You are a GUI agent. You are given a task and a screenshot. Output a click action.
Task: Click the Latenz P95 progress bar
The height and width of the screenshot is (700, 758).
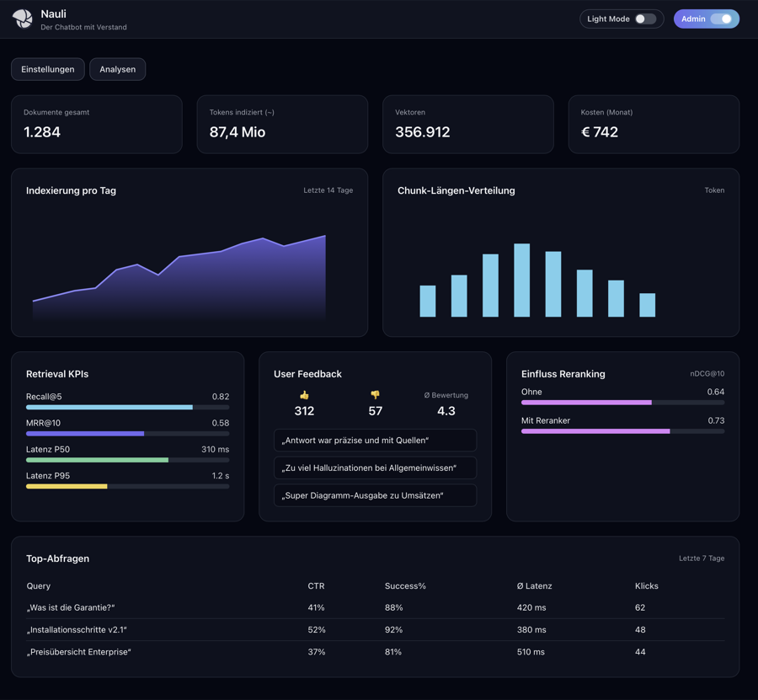pyautogui.click(x=127, y=486)
